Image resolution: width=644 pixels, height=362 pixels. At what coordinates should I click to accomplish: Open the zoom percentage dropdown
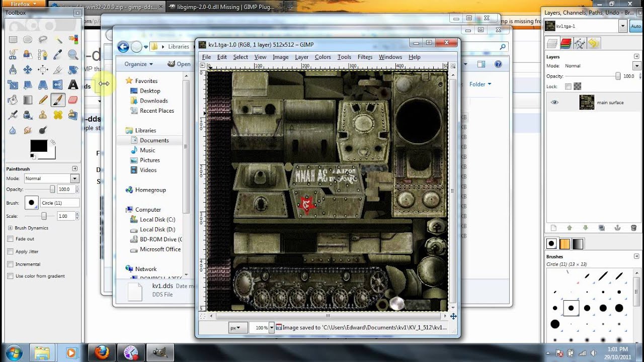(272, 327)
